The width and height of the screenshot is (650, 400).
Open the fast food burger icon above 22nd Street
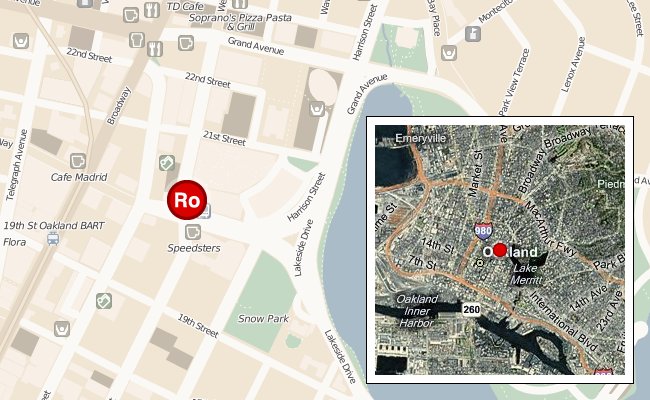[x=137, y=40]
